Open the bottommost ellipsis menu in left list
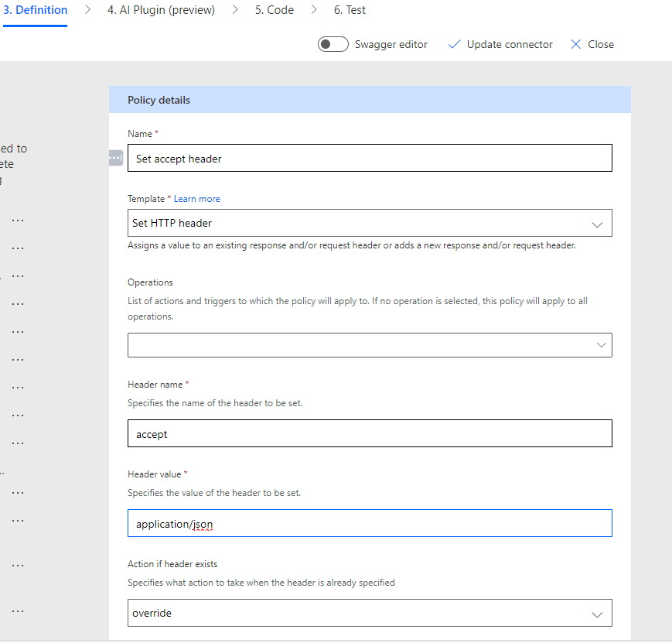Viewport: 672px width, 643px height. point(18,611)
